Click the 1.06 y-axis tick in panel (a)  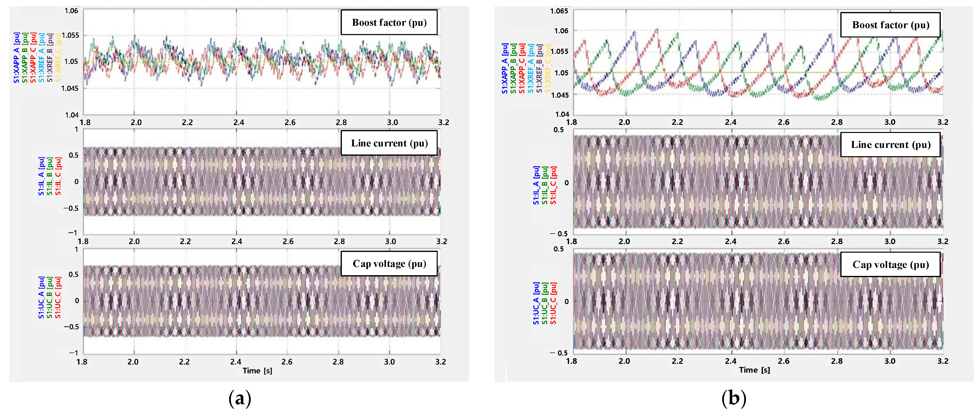click(x=71, y=11)
